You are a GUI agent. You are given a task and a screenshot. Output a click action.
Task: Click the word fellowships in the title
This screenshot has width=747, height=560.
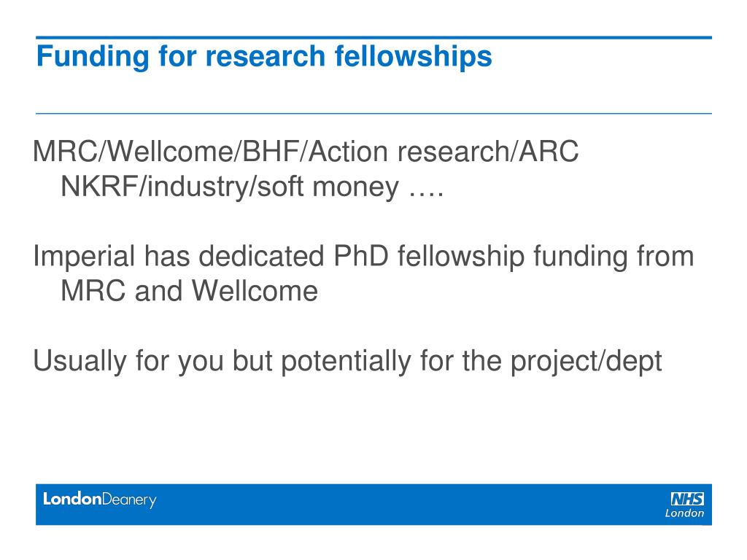[414, 57]
